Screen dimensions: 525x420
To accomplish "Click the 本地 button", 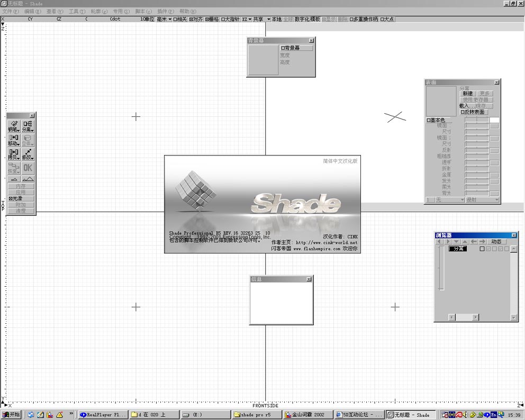I will [277, 20].
